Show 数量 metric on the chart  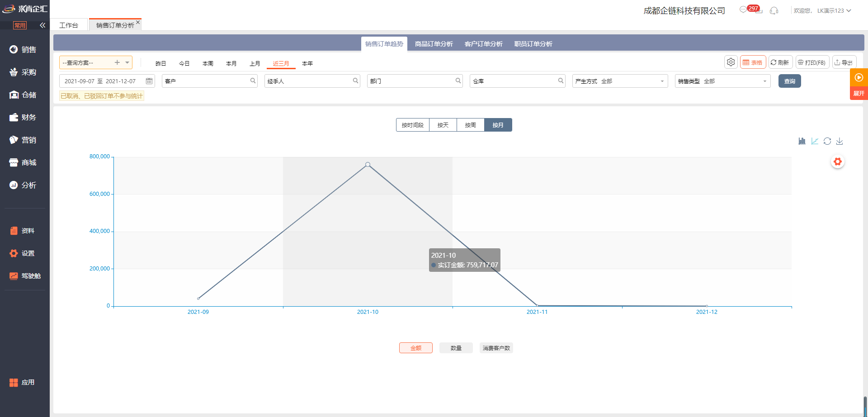tap(456, 348)
